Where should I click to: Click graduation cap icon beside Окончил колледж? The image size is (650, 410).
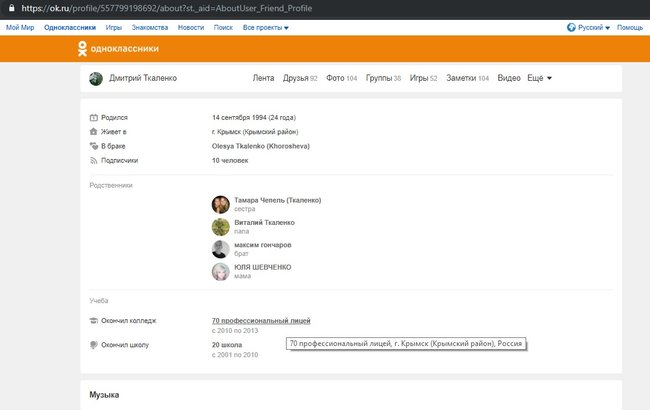click(x=94, y=320)
